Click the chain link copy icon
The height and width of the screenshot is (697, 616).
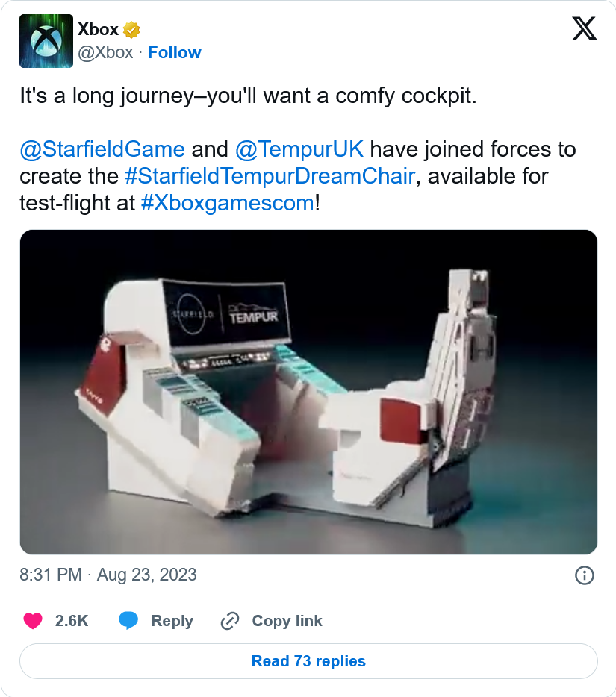[229, 621]
